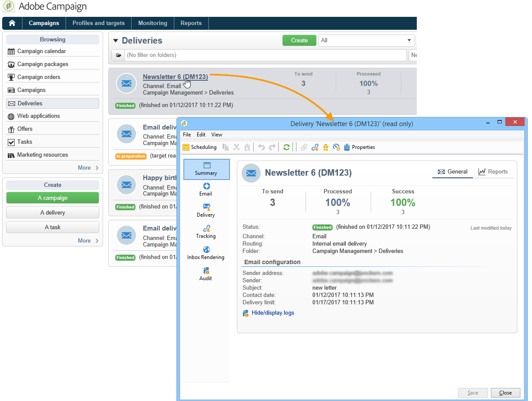Click the Hide/display logs link

tap(273, 313)
